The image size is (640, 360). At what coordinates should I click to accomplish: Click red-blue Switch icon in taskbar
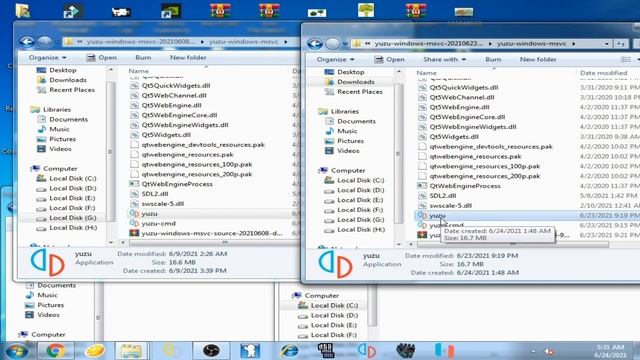[444, 350]
